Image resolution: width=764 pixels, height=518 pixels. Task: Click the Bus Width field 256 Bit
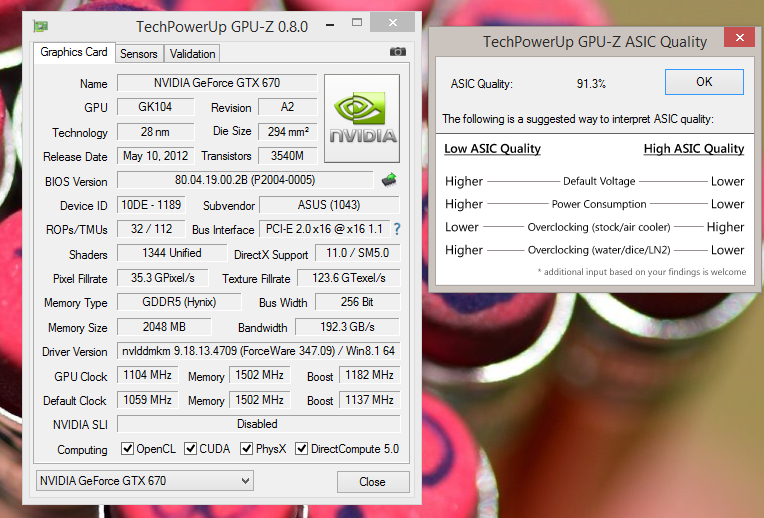pyautogui.click(x=357, y=302)
